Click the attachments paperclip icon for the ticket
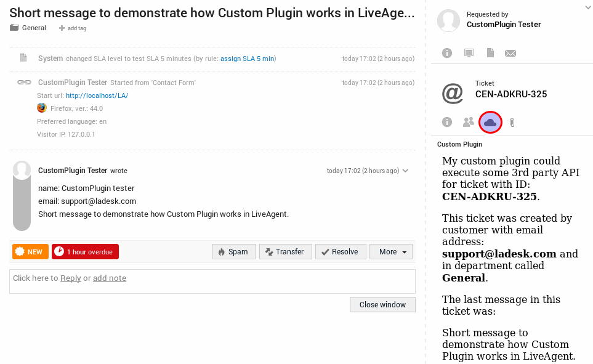The height and width of the screenshot is (364, 593). (x=512, y=122)
